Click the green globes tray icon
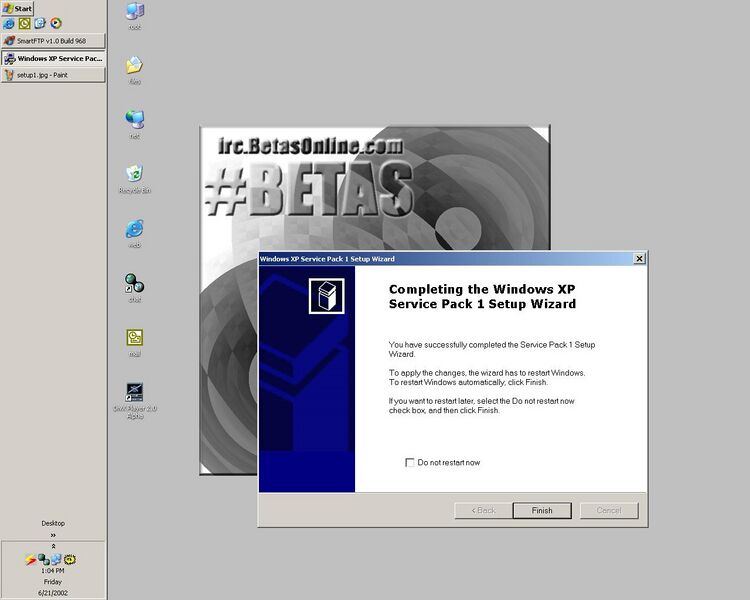The width and height of the screenshot is (750, 600). point(44,559)
